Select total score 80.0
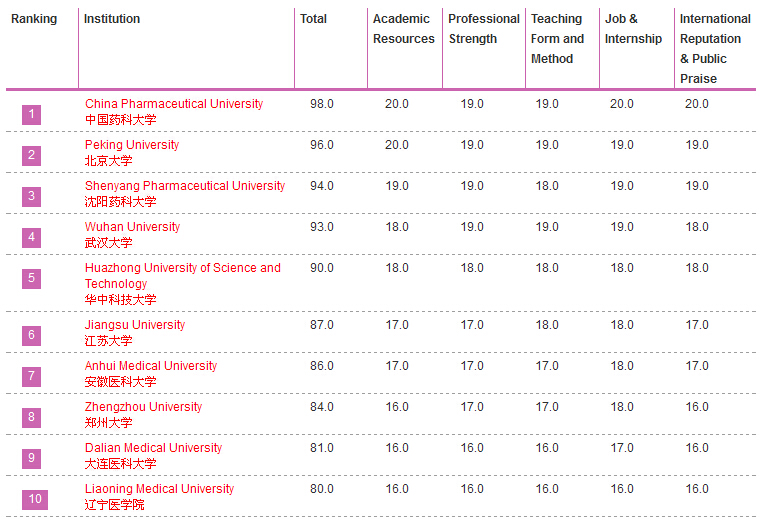 point(322,488)
